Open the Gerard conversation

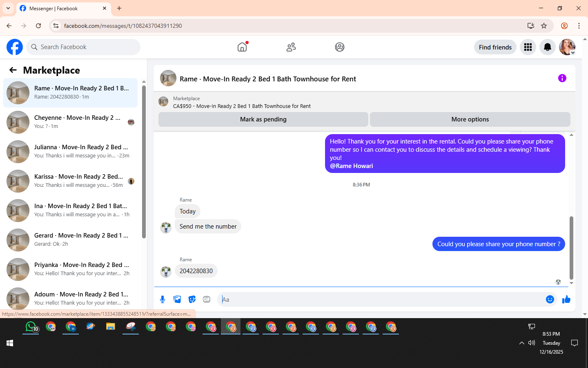tap(70, 240)
